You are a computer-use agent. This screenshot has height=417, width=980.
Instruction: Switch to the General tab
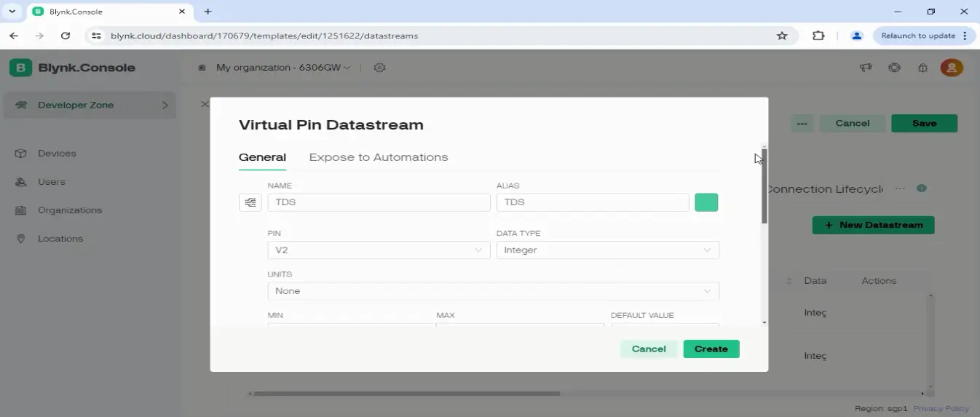point(262,157)
